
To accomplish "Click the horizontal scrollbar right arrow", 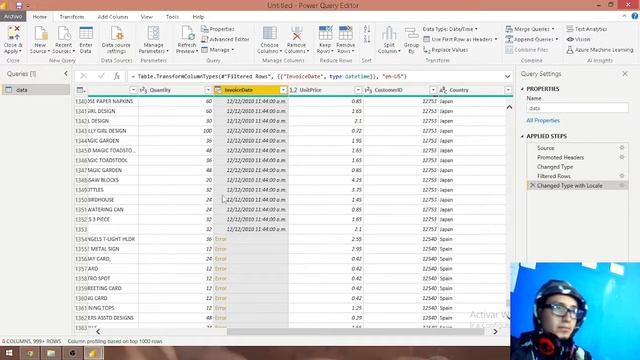I will 495,331.
